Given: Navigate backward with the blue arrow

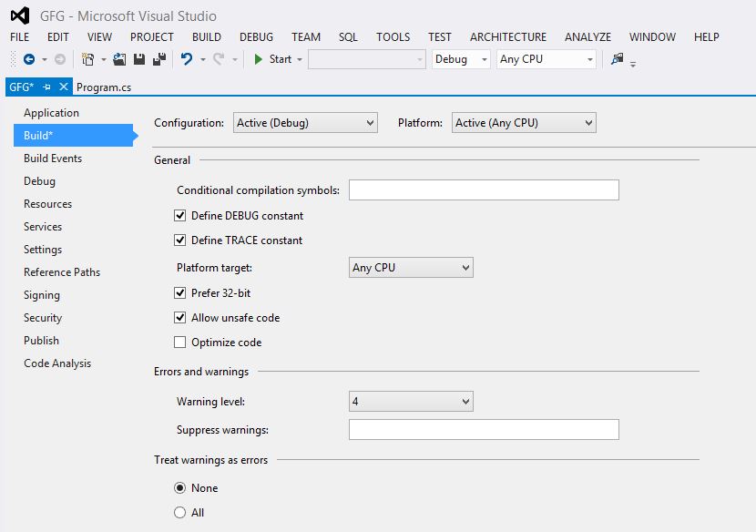Looking at the screenshot, I should coord(29,59).
